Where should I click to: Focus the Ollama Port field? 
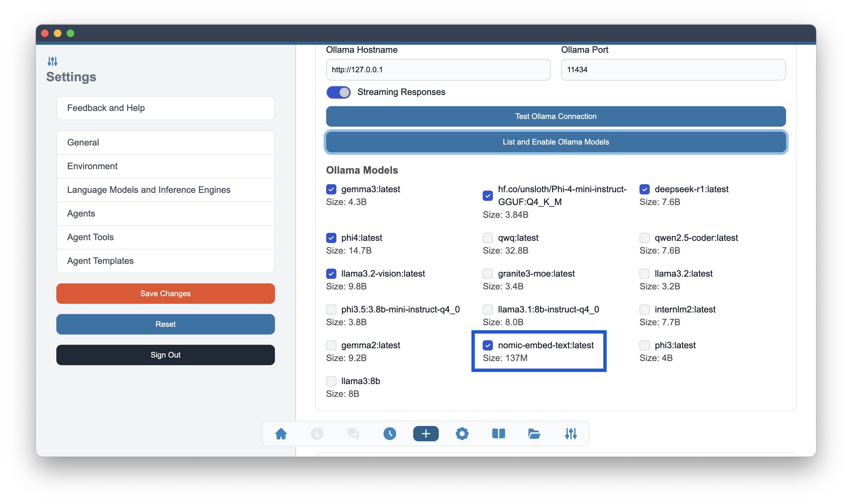tap(673, 70)
